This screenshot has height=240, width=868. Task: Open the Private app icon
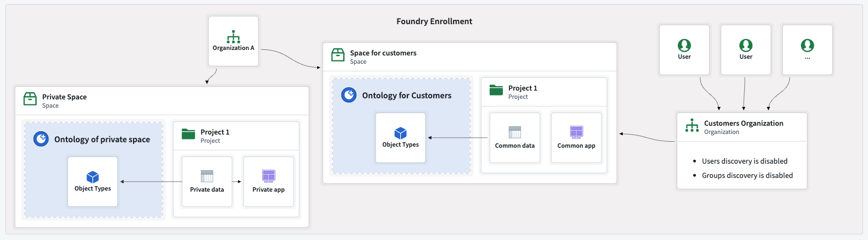[269, 176]
